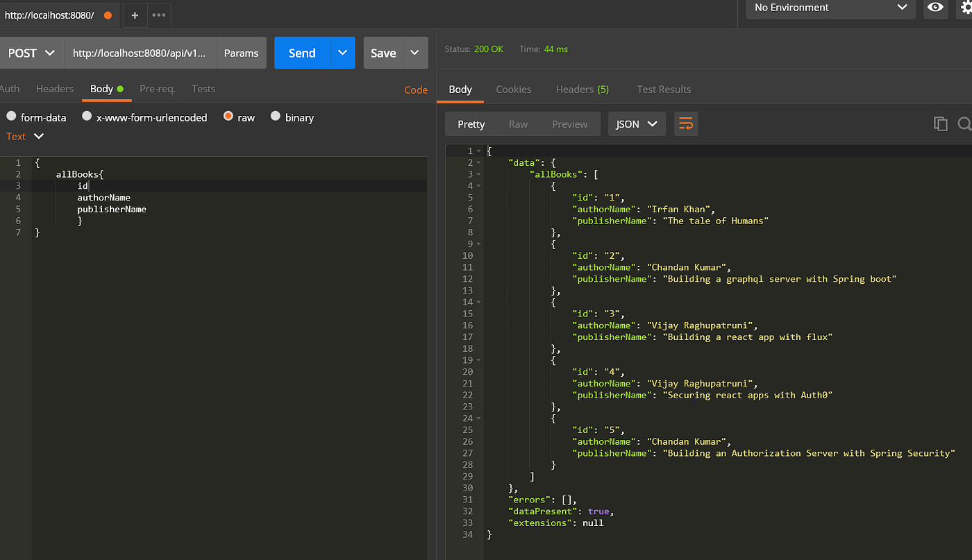Switch the response view to Raw
The width and height of the screenshot is (972, 560).
click(518, 124)
